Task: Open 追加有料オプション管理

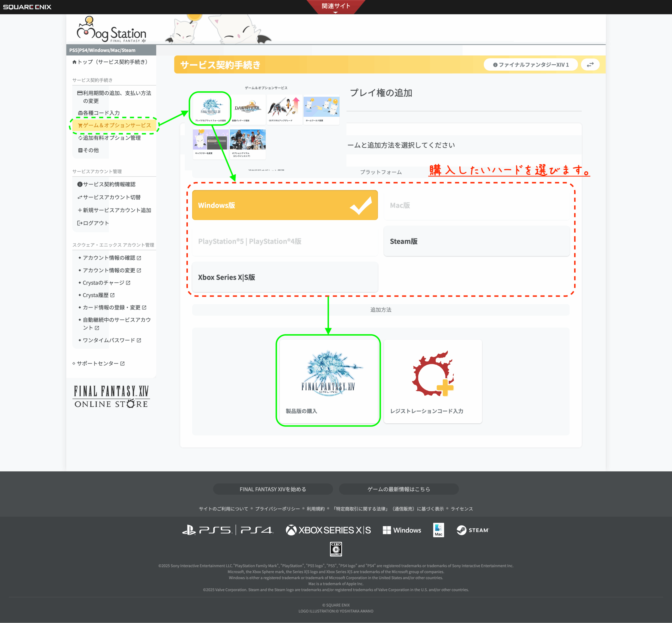Action: pos(109,138)
